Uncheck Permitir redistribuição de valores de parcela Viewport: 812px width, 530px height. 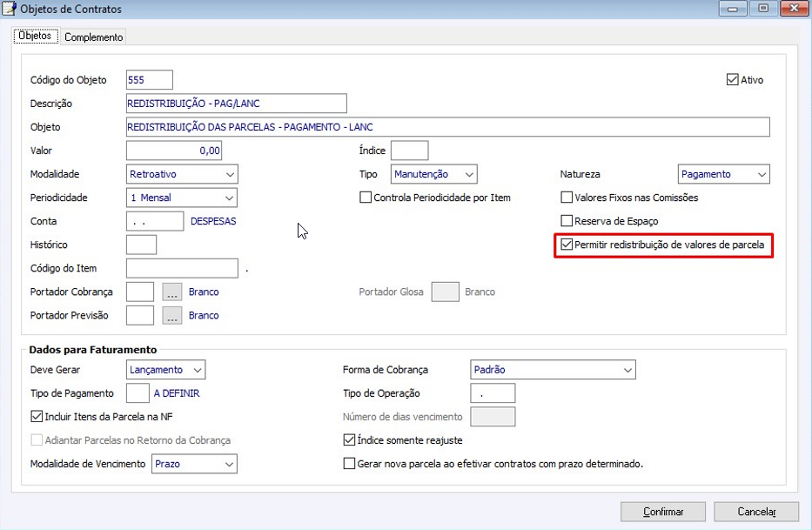567,245
